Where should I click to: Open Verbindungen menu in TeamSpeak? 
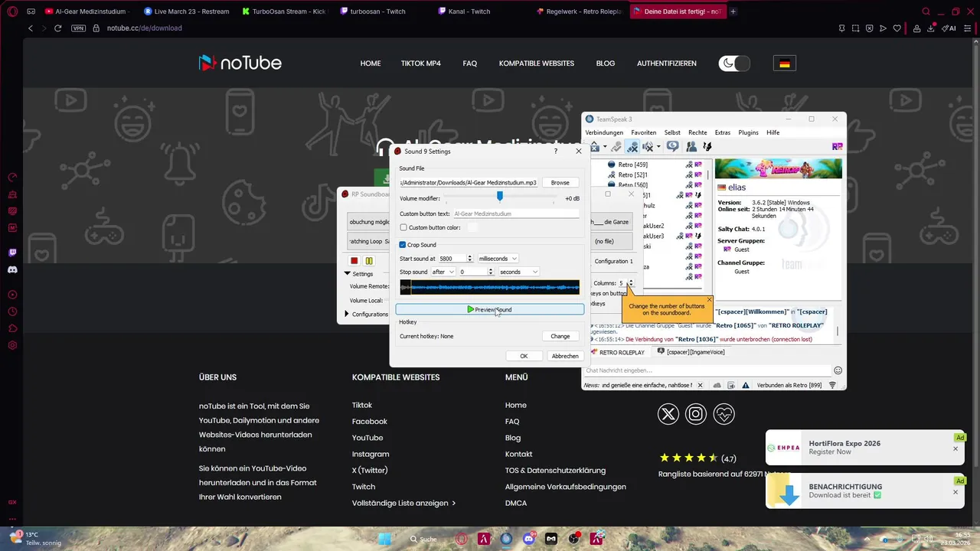point(604,132)
